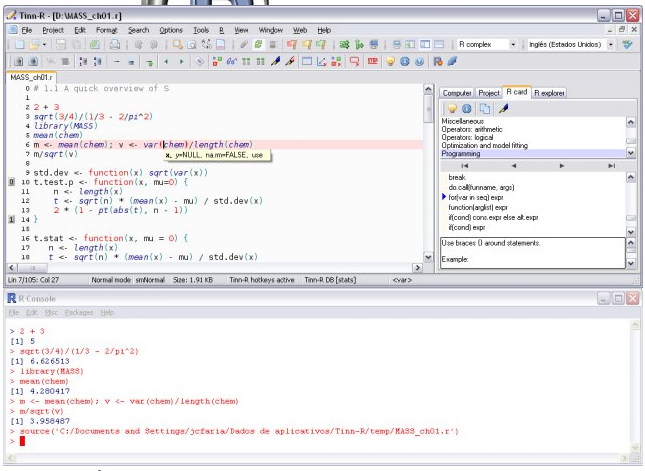Click the copy icon in the R card toolbar
This screenshot has height=471, width=645.
click(x=484, y=108)
